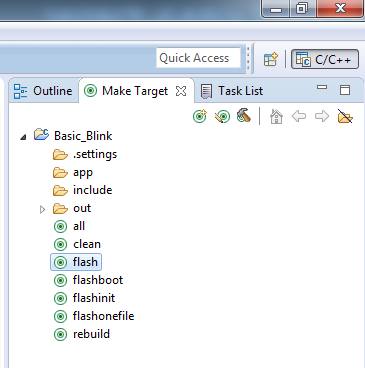Image resolution: width=365 pixels, height=368 pixels.
Task: Click the Quick Access search field
Action: click(198, 58)
